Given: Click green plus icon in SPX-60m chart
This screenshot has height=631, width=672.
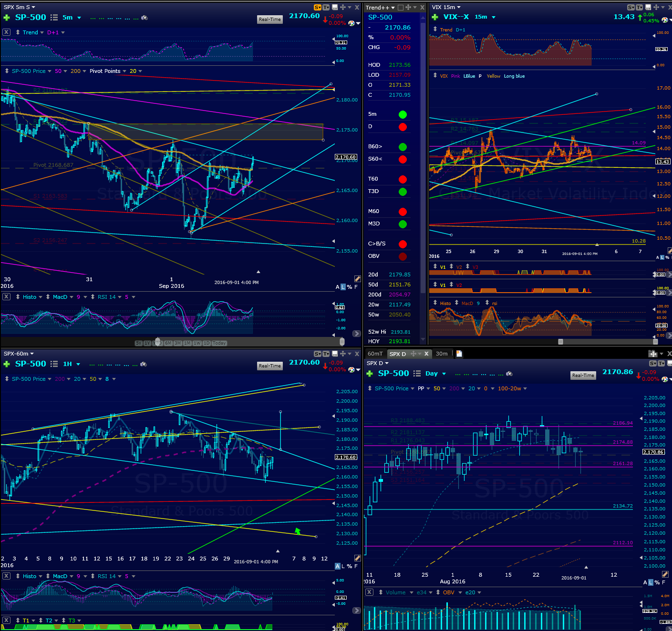Looking at the screenshot, I should tap(7, 364).
